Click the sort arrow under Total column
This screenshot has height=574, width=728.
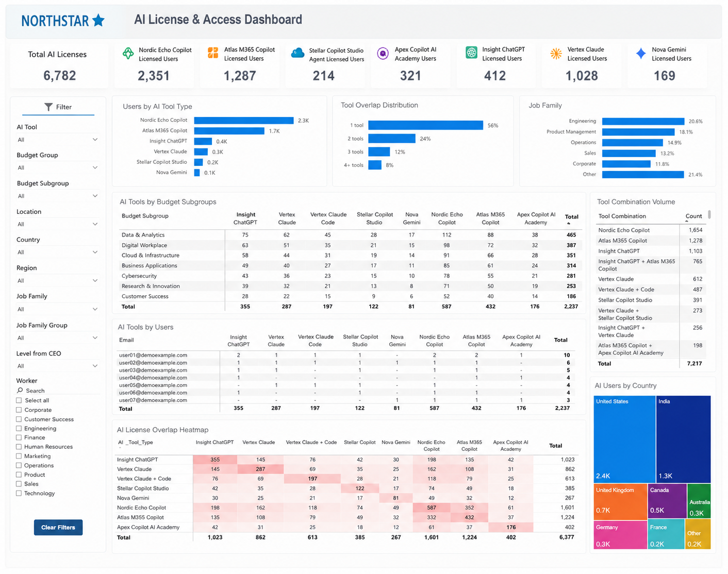pos(569,224)
